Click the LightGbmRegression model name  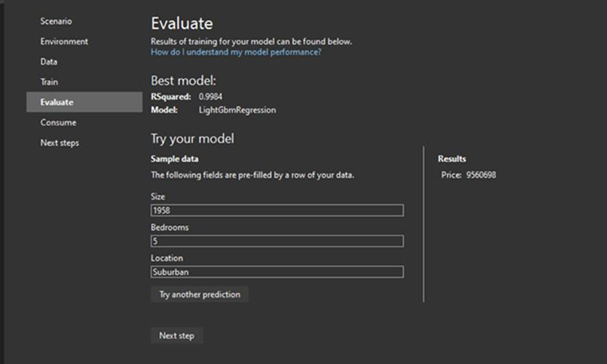[x=237, y=110]
